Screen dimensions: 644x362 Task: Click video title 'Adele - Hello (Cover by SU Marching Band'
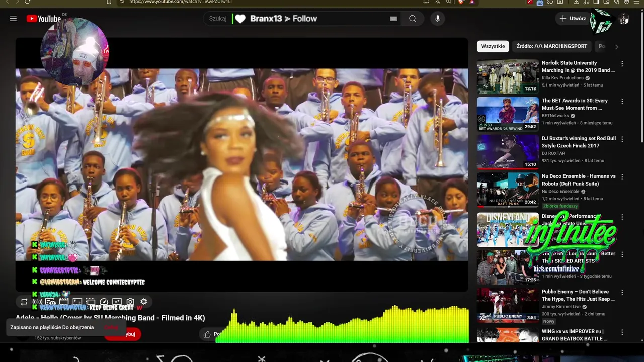pos(110,318)
